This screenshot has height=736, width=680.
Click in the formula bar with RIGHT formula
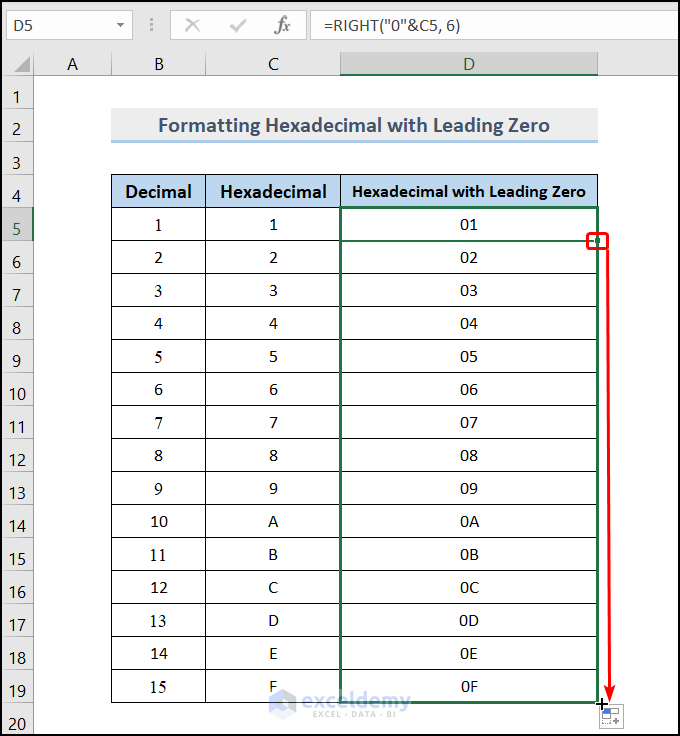coord(495,25)
